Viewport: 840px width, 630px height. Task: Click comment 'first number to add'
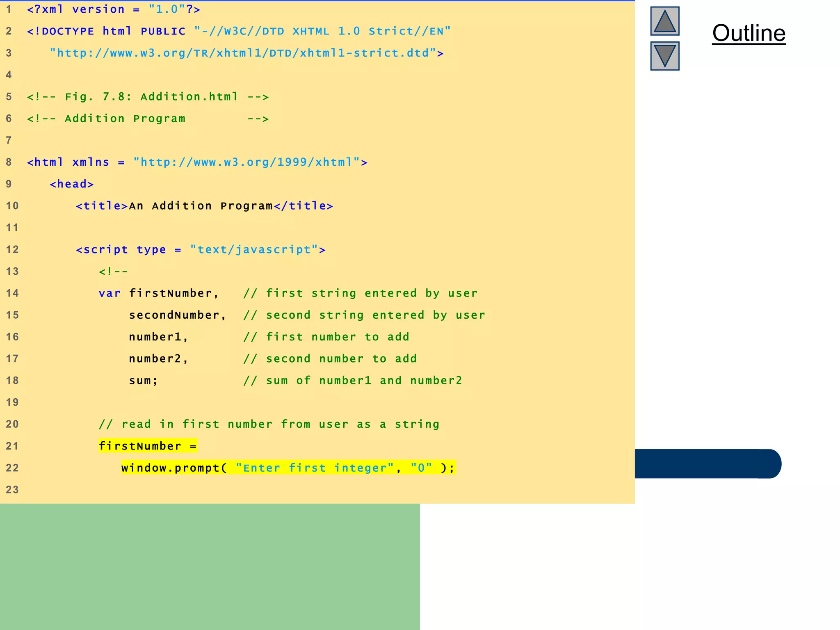click(x=326, y=337)
